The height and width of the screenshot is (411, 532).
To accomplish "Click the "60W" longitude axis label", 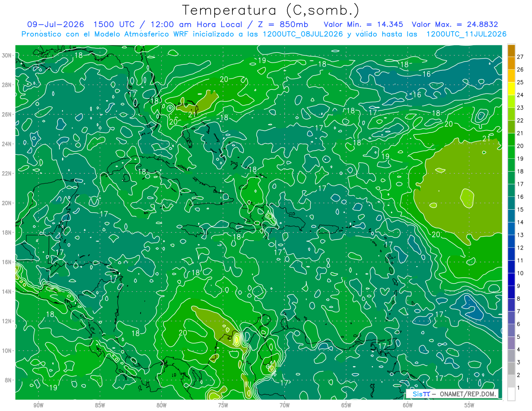I will pyautogui.click(x=408, y=406).
